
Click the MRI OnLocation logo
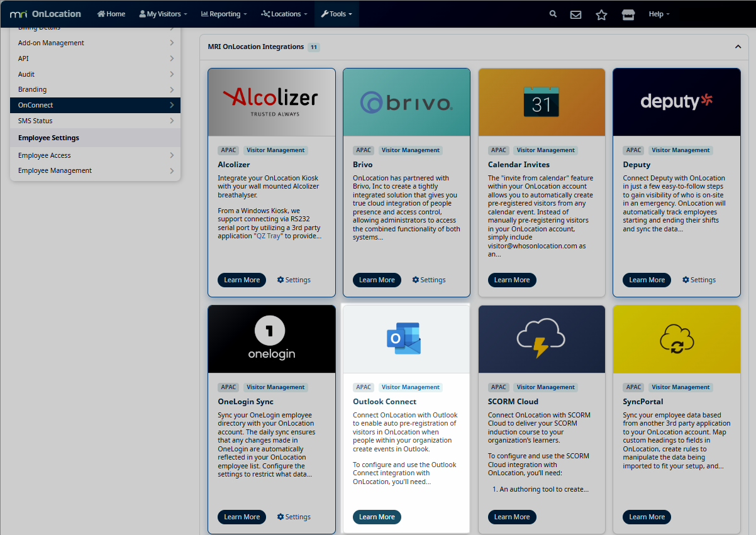[x=45, y=14]
